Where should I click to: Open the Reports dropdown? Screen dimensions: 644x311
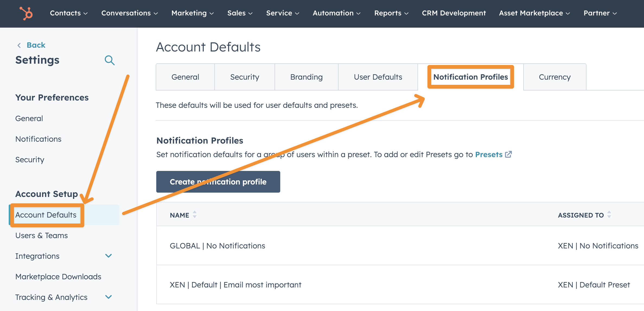(x=391, y=13)
